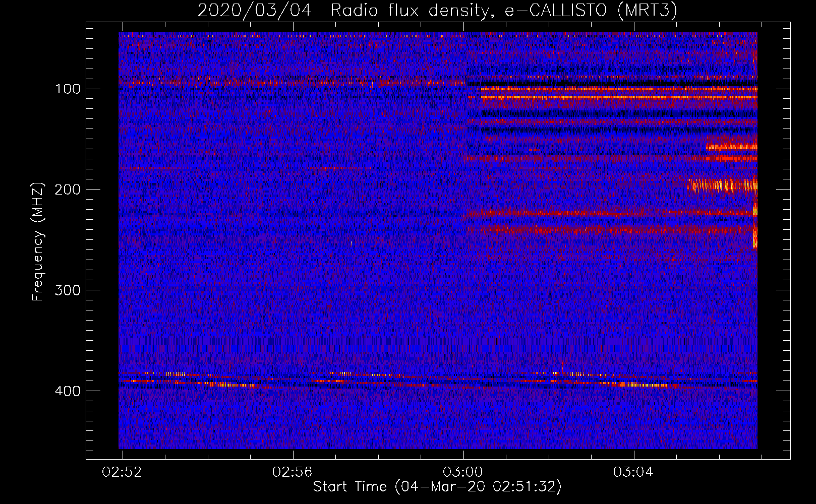
Task: Click the '02:56' time tick label
Action: tap(293, 472)
